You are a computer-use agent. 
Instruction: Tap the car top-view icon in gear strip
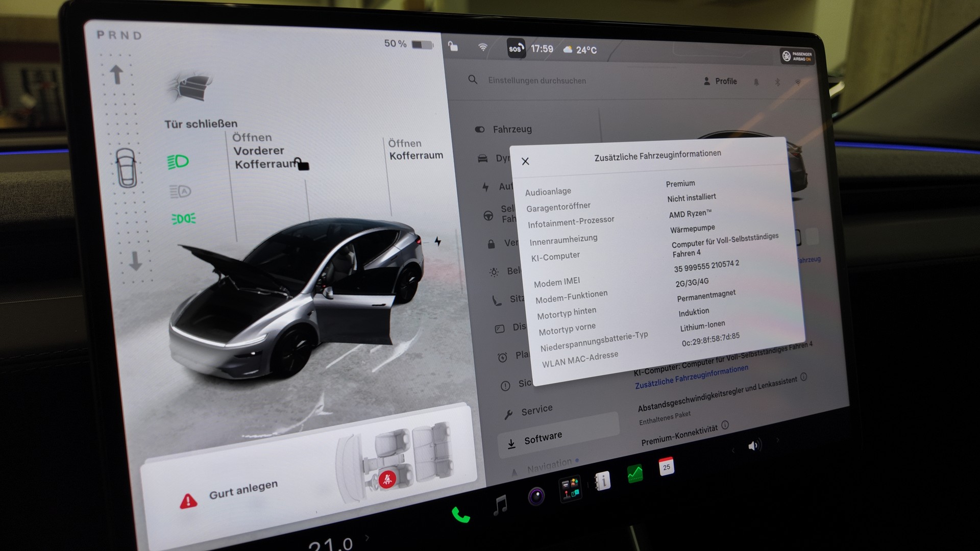pos(126,168)
